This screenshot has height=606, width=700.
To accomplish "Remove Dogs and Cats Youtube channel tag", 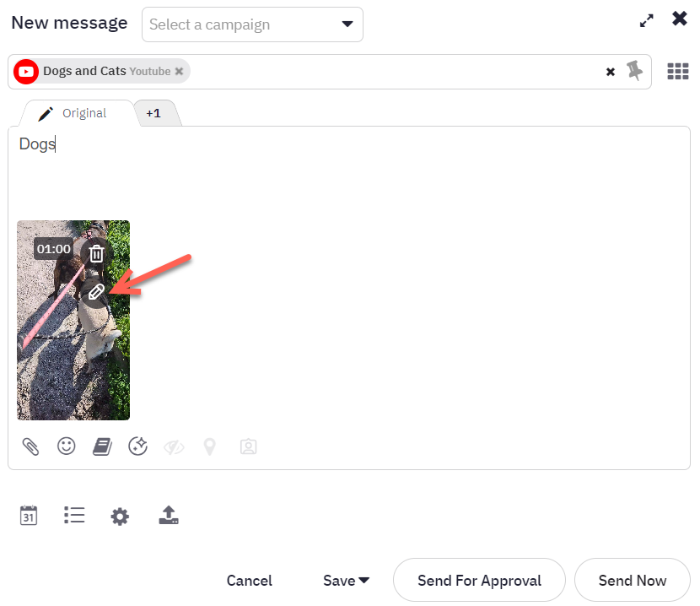I will (x=179, y=72).
